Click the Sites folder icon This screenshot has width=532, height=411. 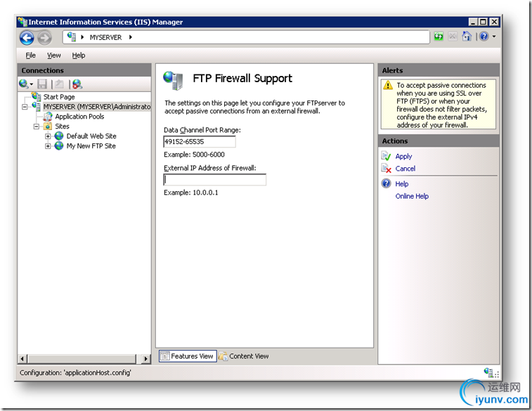coord(48,126)
